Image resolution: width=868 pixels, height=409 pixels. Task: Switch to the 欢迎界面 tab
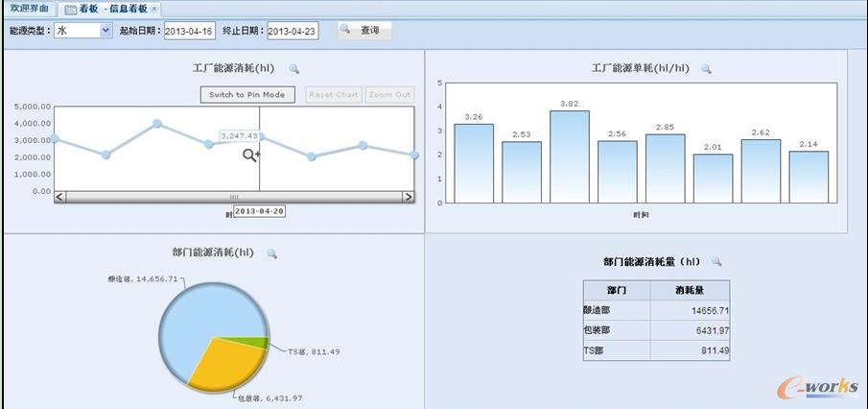pyautogui.click(x=29, y=9)
